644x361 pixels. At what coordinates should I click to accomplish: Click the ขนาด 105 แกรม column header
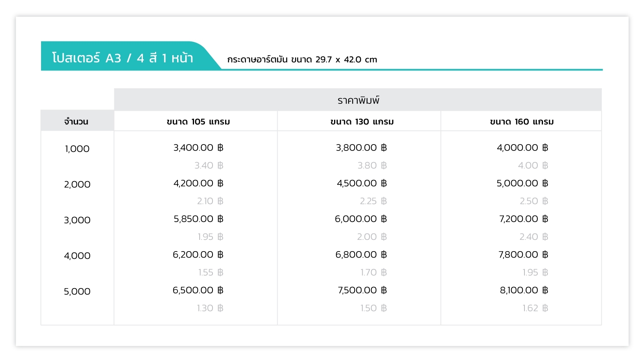pyautogui.click(x=198, y=122)
